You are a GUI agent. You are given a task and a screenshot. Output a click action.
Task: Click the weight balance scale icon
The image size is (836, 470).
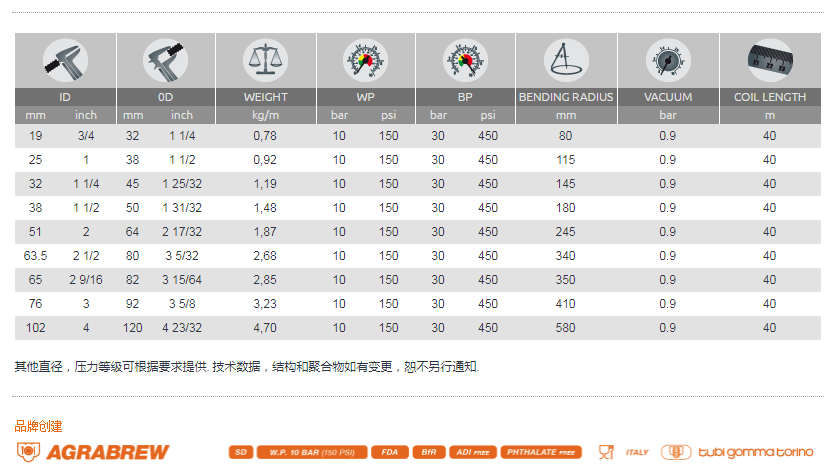tap(265, 60)
